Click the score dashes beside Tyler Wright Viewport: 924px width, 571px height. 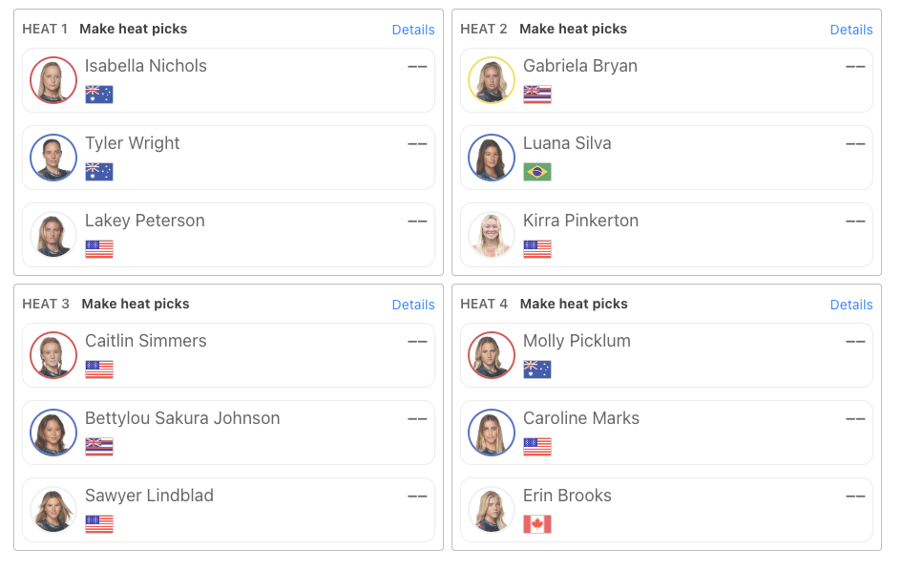[x=417, y=144]
